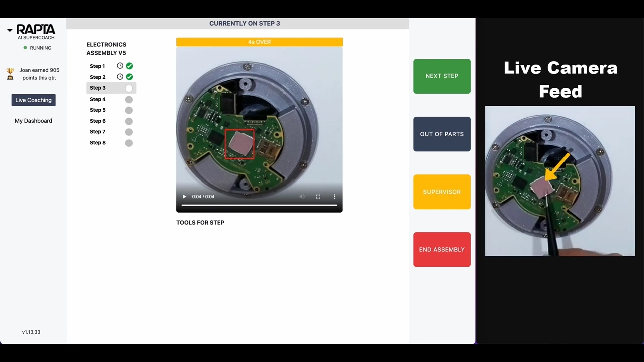
Task: Click version label v1.13.33
Action: [31, 332]
